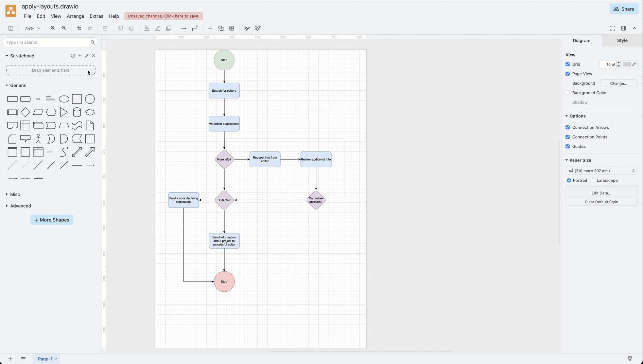The image size is (643, 364).
Task: Toggle the Connection Arrows checkbox
Action: click(x=568, y=127)
